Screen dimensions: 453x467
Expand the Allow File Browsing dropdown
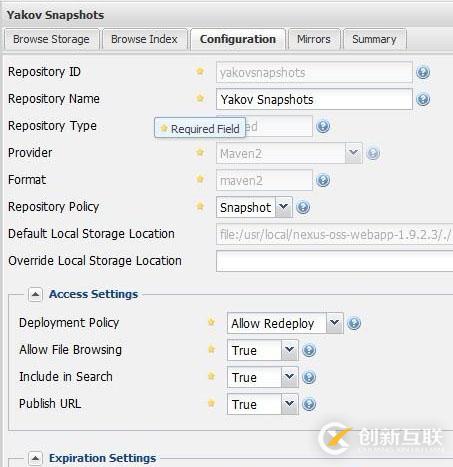coord(289,350)
